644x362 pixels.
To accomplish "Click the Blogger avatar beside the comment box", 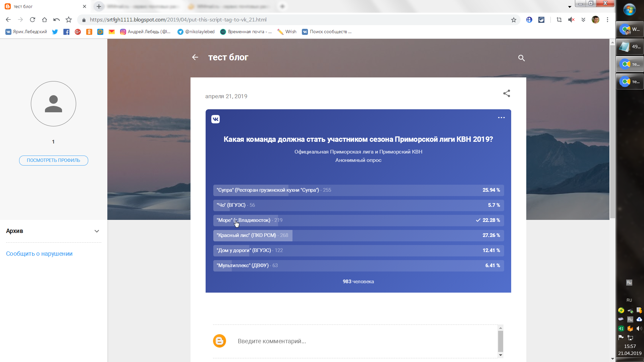I will click(x=219, y=341).
